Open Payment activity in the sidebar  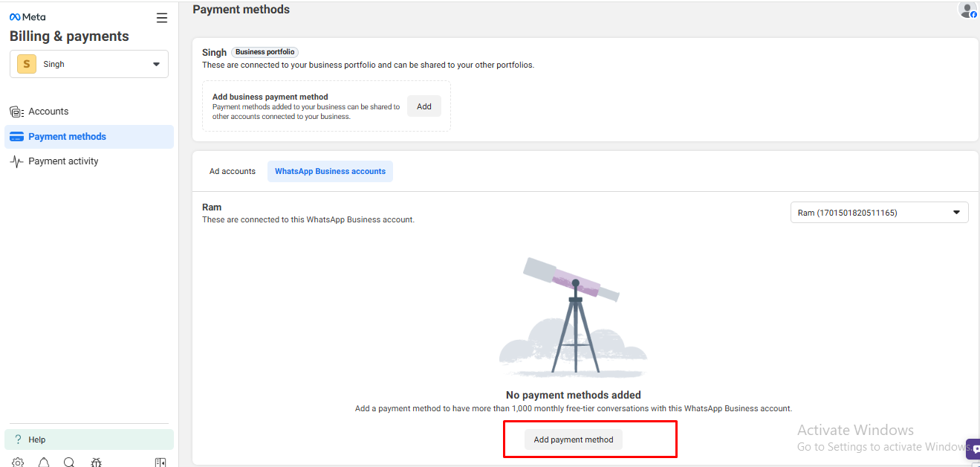(63, 161)
